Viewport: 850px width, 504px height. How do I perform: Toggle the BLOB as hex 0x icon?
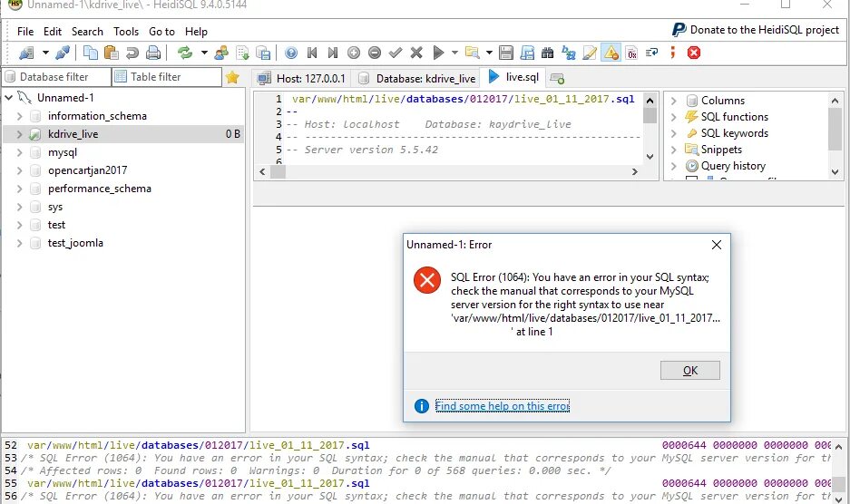pyautogui.click(x=631, y=53)
